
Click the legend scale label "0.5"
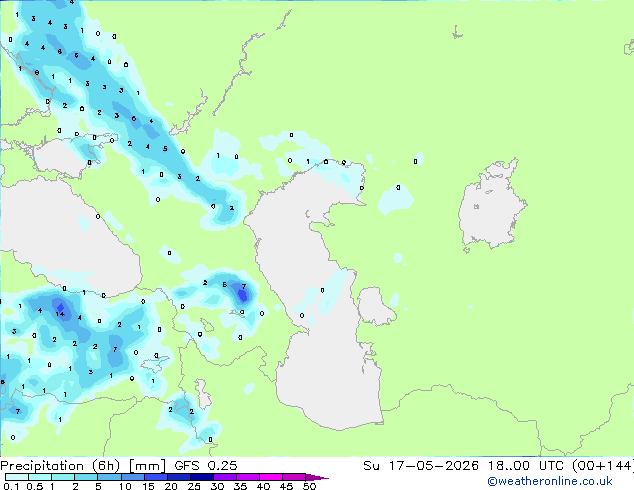35,486
